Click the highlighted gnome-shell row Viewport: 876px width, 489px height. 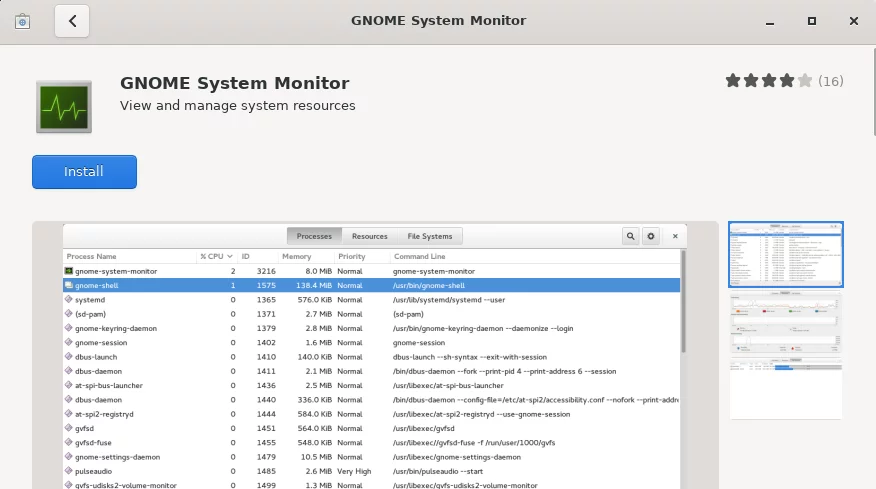[x=372, y=286]
